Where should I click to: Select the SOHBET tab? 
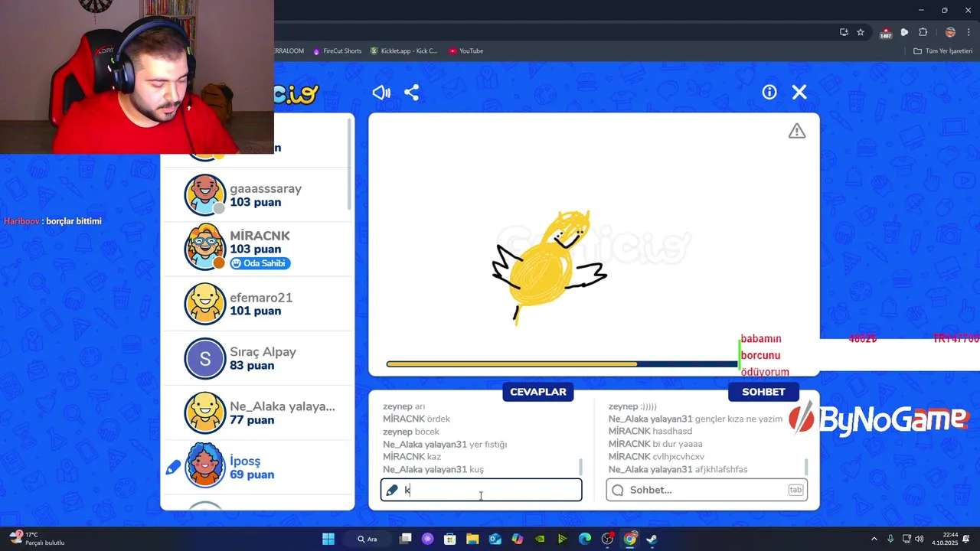click(x=763, y=392)
